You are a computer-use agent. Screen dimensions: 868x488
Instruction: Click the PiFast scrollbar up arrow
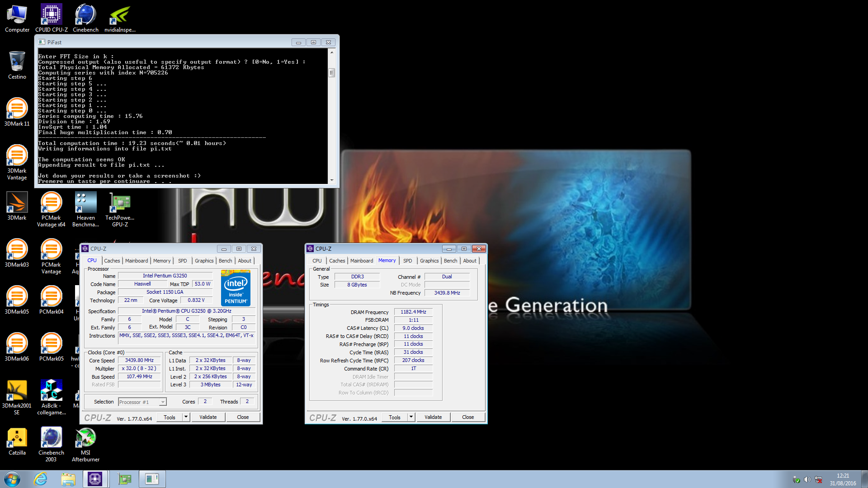(332, 52)
